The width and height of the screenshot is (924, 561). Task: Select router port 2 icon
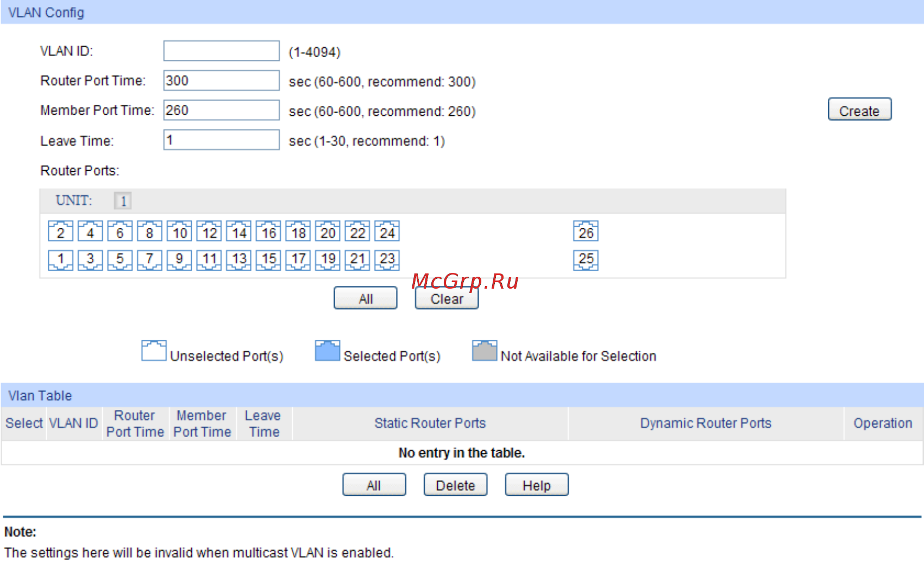pos(60,231)
